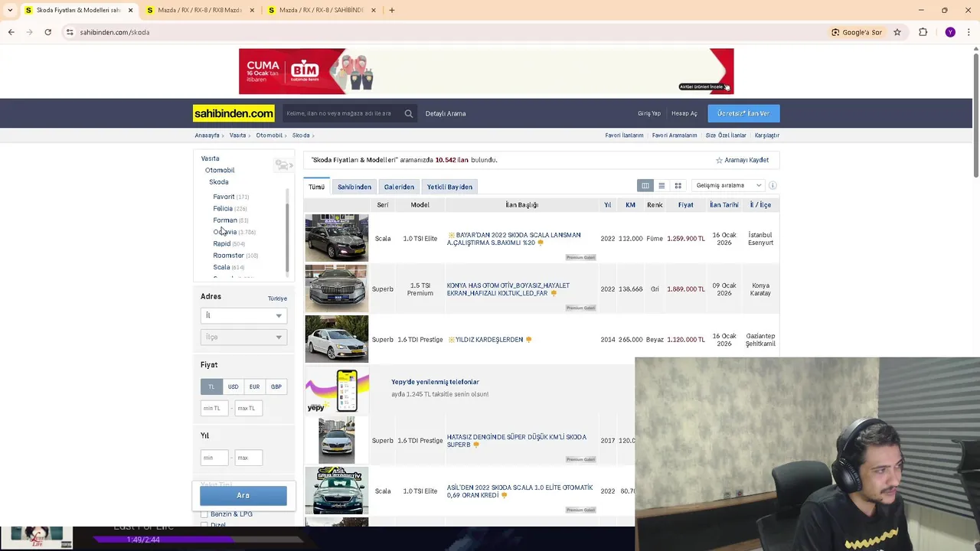Select the Galeriden listings tab
This screenshot has height=551, width=980.
coord(399,187)
